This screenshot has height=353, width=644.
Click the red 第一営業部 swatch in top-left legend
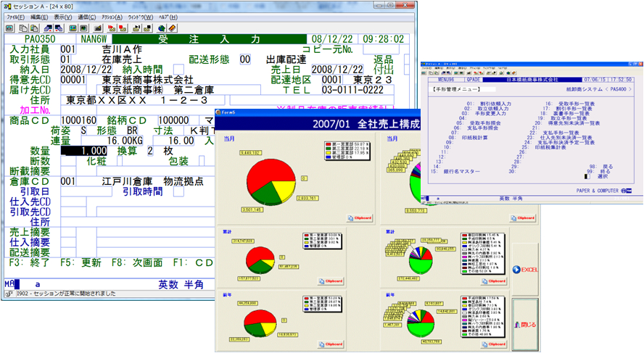pyautogui.click(x=328, y=144)
